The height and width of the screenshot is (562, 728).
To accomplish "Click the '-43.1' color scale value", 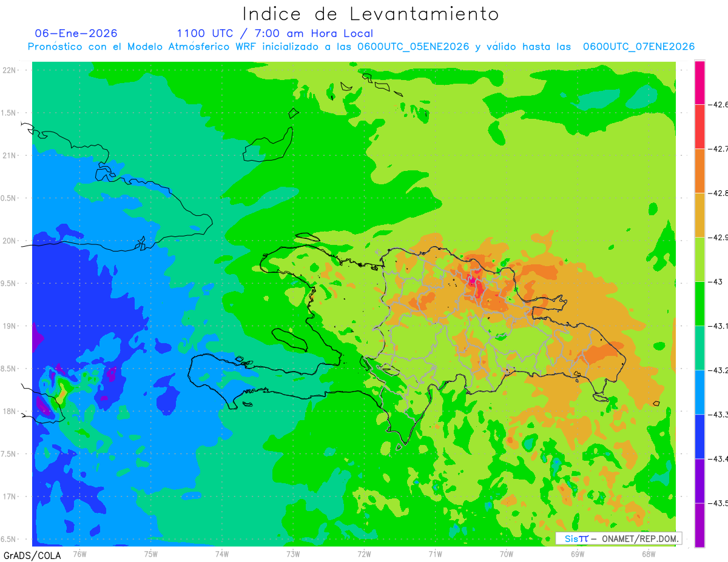I will (x=718, y=326).
